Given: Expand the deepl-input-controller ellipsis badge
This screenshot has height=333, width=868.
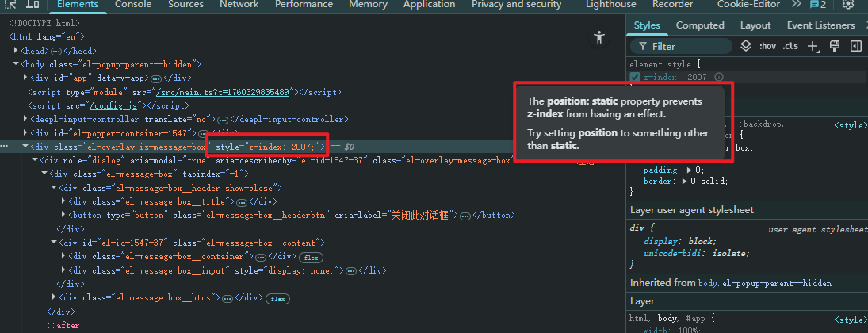Looking at the screenshot, I should (x=223, y=120).
